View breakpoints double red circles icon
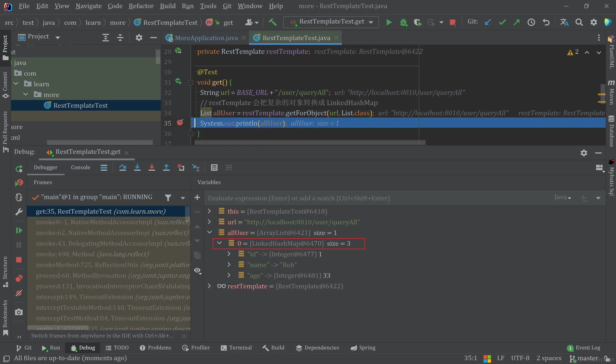This screenshot has height=364, width=616. [19, 278]
